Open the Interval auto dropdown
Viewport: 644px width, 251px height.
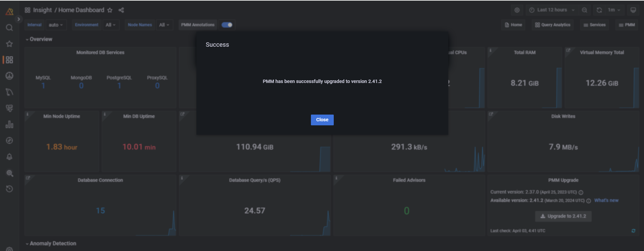coord(56,25)
